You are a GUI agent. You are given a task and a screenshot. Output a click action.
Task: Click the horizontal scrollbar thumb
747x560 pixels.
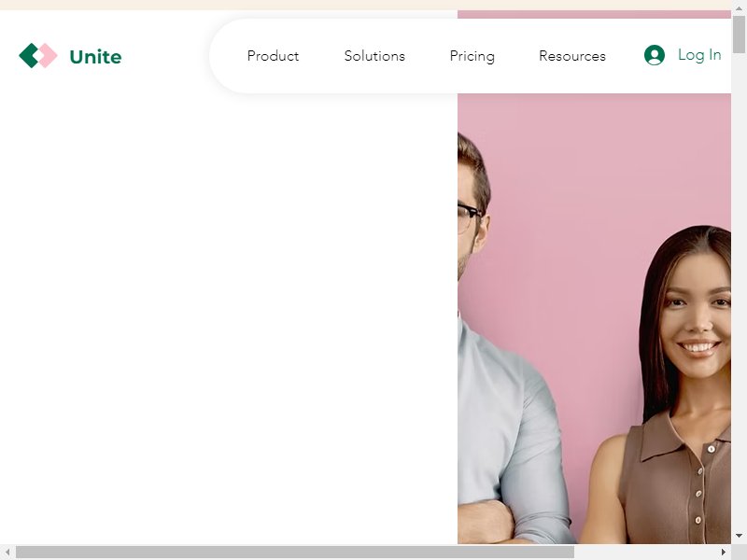click(x=295, y=552)
